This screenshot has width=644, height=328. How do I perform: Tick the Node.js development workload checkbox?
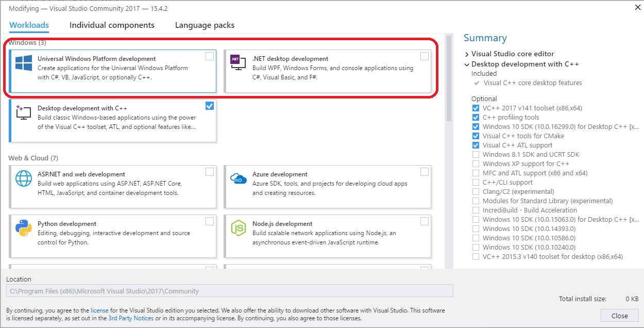click(425, 221)
